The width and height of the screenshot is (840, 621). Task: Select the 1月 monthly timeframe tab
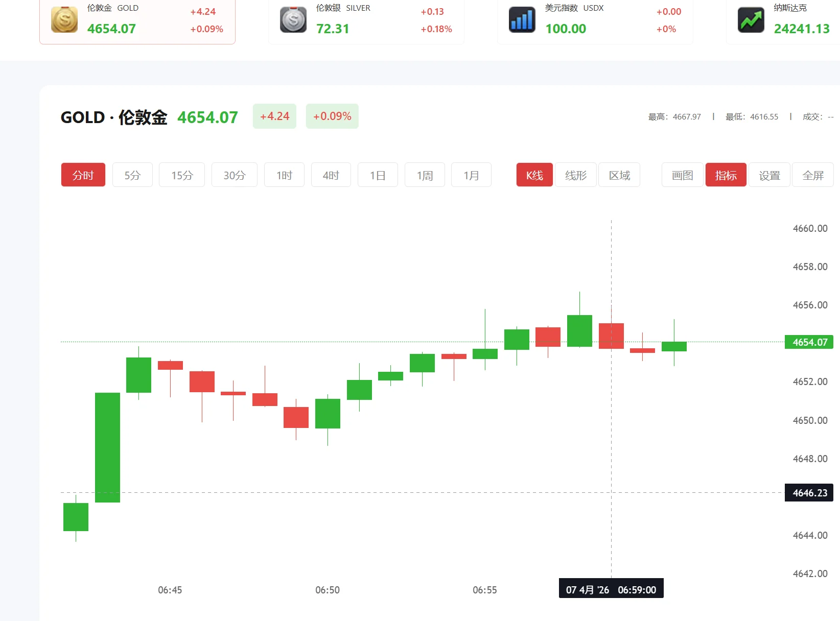coord(471,175)
